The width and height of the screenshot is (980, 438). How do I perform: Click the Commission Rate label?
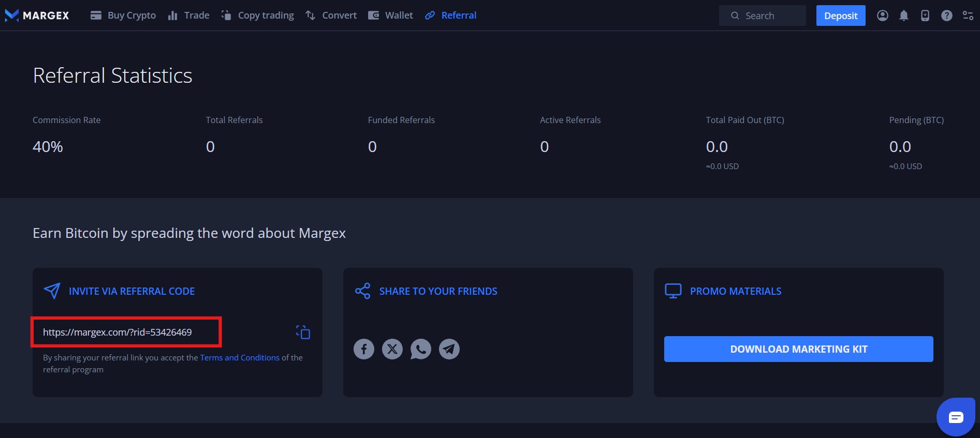pyautogui.click(x=67, y=120)
